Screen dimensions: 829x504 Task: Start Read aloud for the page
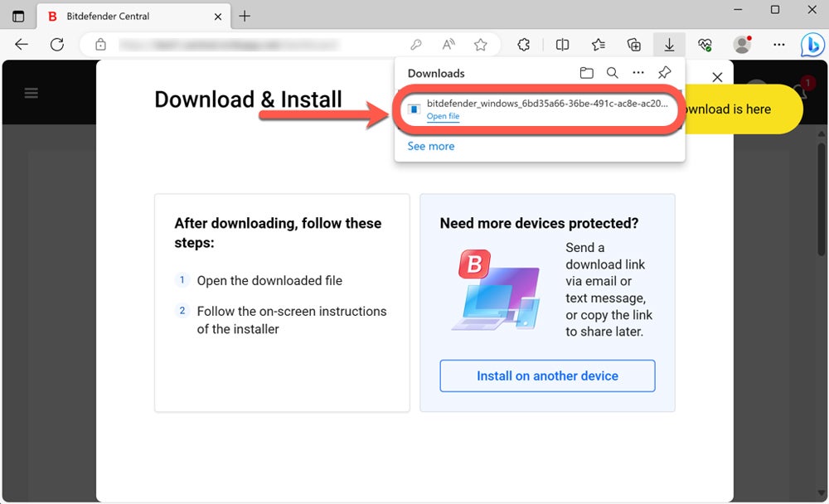tap(448, 45)
